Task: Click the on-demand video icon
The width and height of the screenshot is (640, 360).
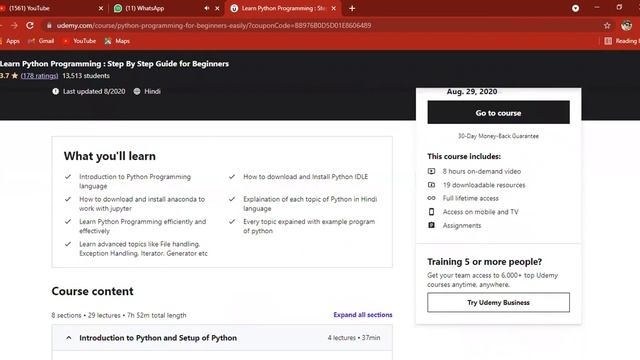Action: 431,171
